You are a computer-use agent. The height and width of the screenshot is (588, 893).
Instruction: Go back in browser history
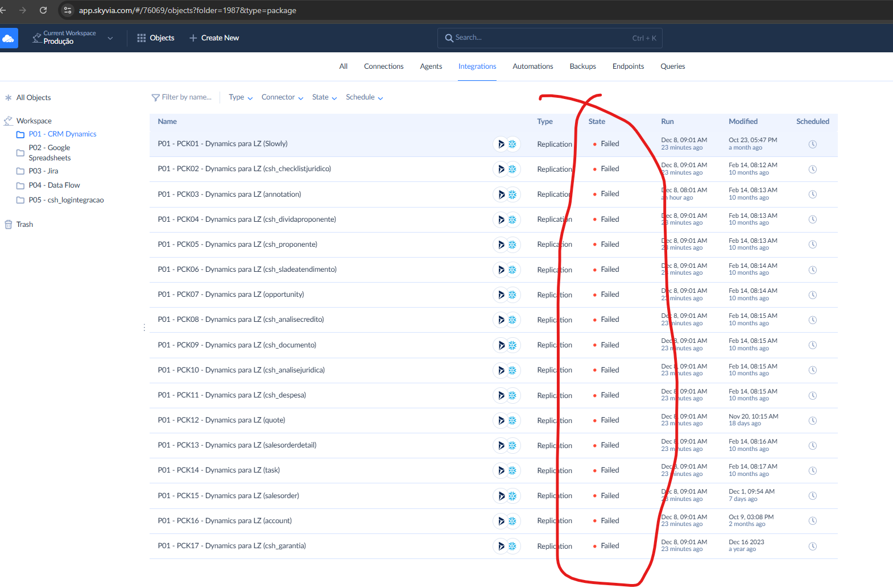tap(3, 10)
